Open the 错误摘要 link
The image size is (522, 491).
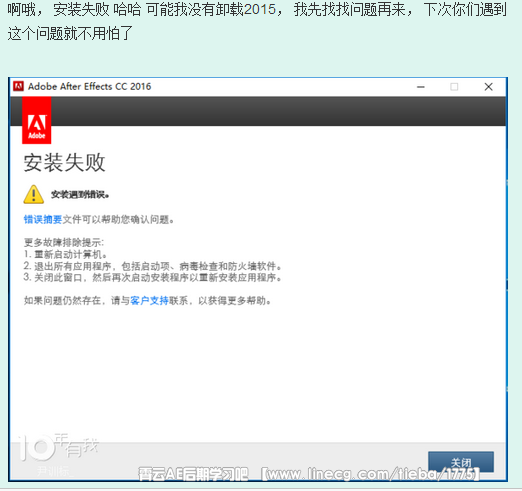[43, 219]
